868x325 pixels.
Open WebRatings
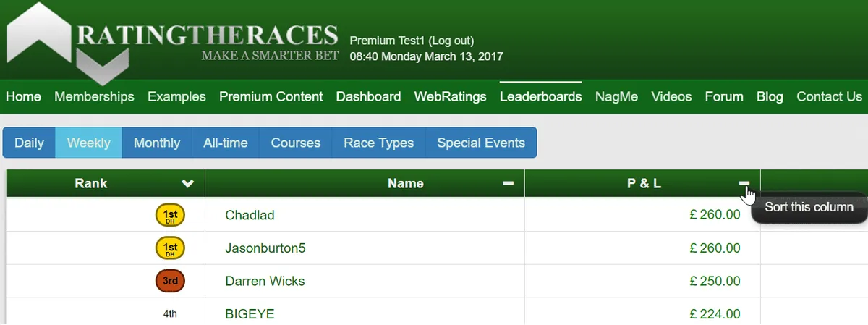[x=450, y=96]
